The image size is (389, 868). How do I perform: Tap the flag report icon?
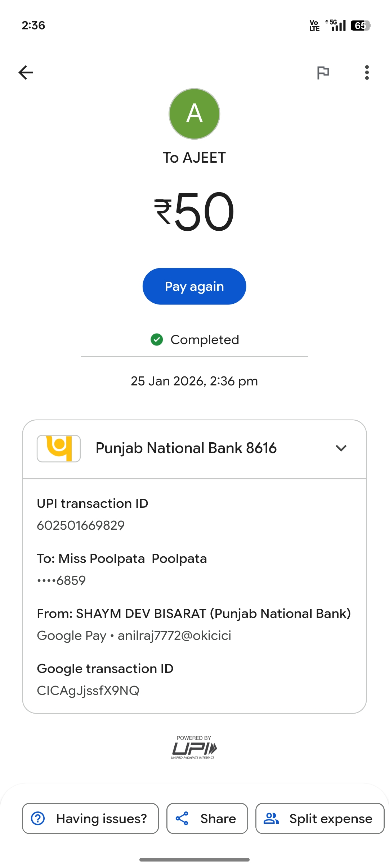[323, 73]
